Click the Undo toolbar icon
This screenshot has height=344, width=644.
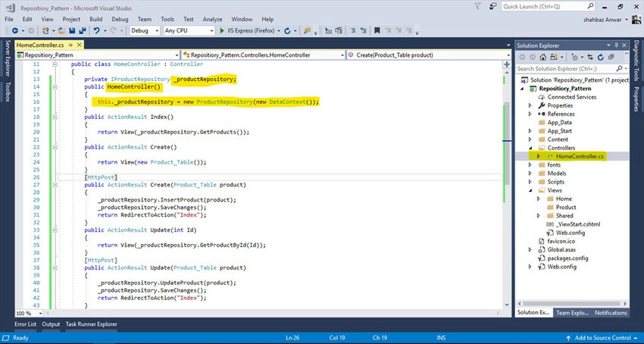pyautogui.click(x=98, y=31)
